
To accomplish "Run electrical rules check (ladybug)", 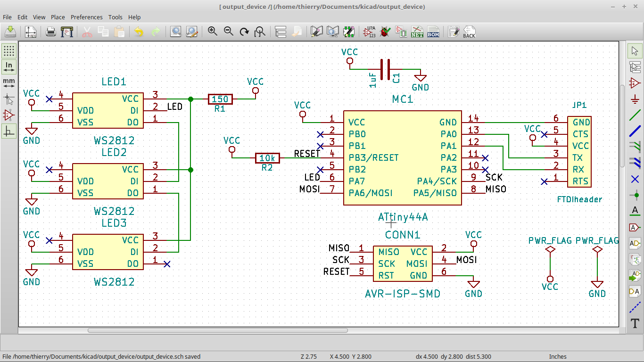I will (385, 32).
